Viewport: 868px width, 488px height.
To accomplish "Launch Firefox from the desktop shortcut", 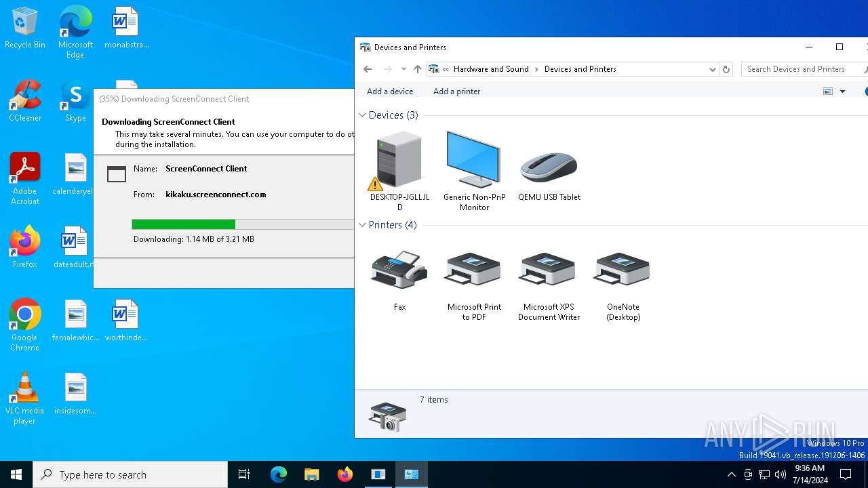I will 25,248.
